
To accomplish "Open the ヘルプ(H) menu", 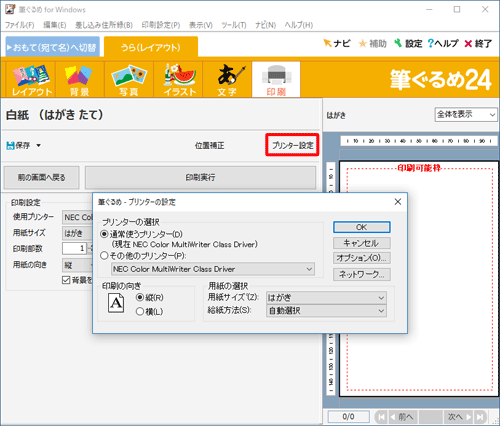I will [x=299, y=25].
